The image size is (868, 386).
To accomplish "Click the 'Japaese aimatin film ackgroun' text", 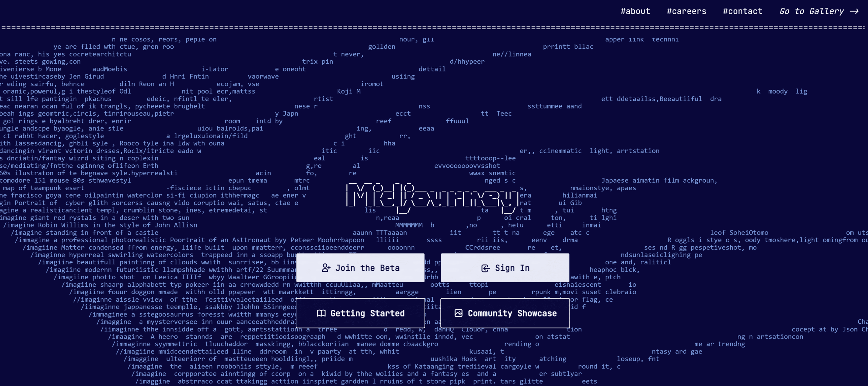I will (659, 180).
